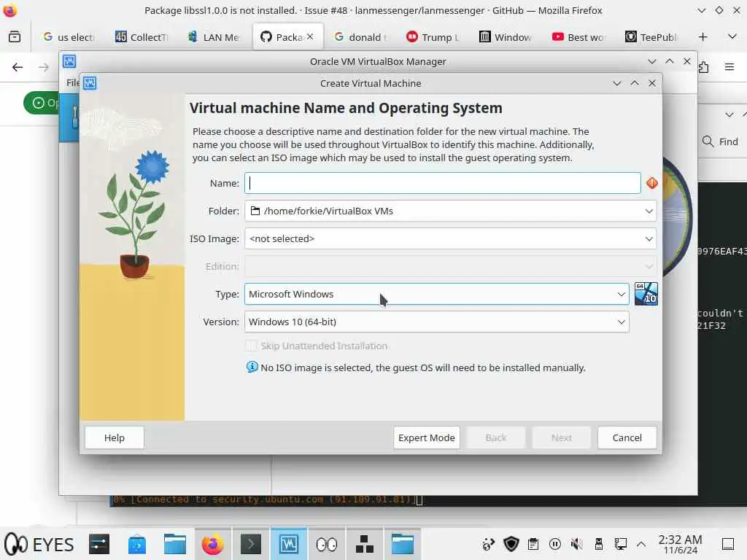Click the name error warning icon
This screenshot has height=560, width=747.
651,183
